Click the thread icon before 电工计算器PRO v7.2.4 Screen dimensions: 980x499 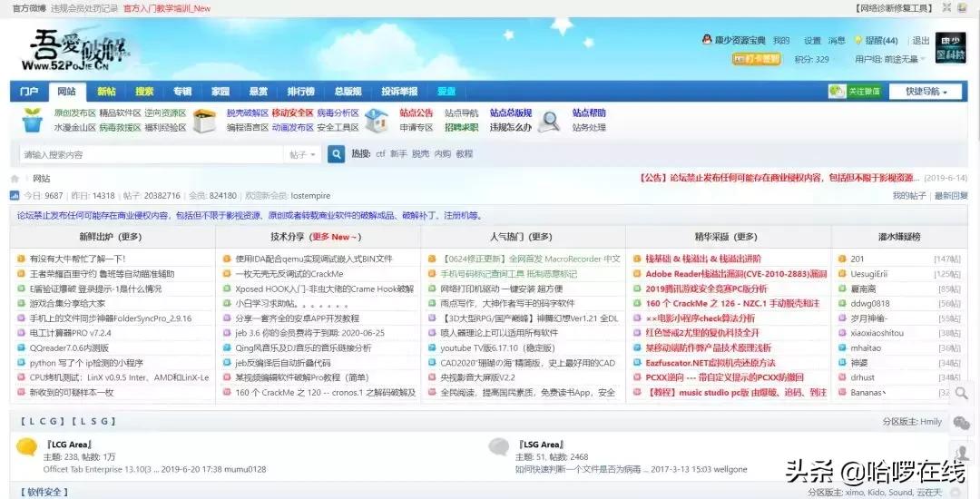tap(21, 333)
